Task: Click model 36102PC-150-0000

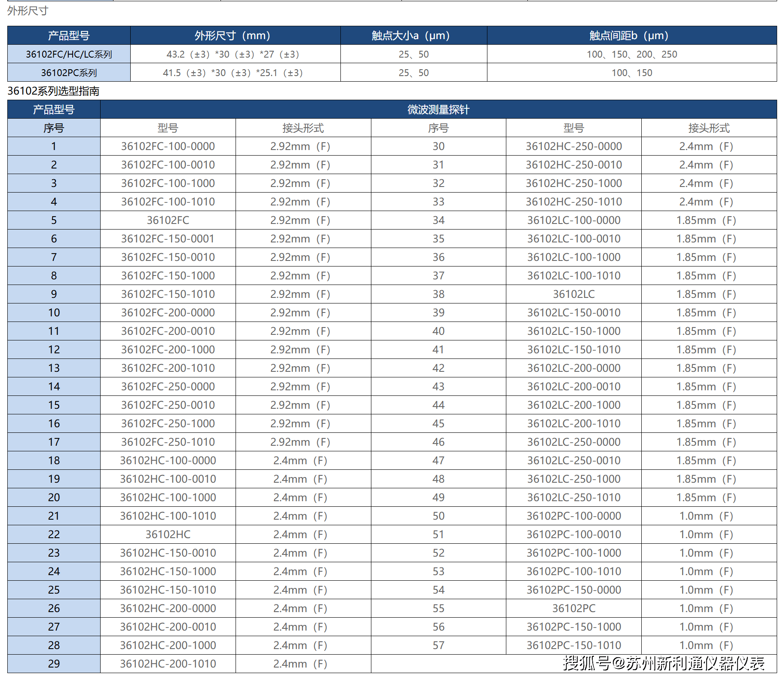Action: coord(574,590)
